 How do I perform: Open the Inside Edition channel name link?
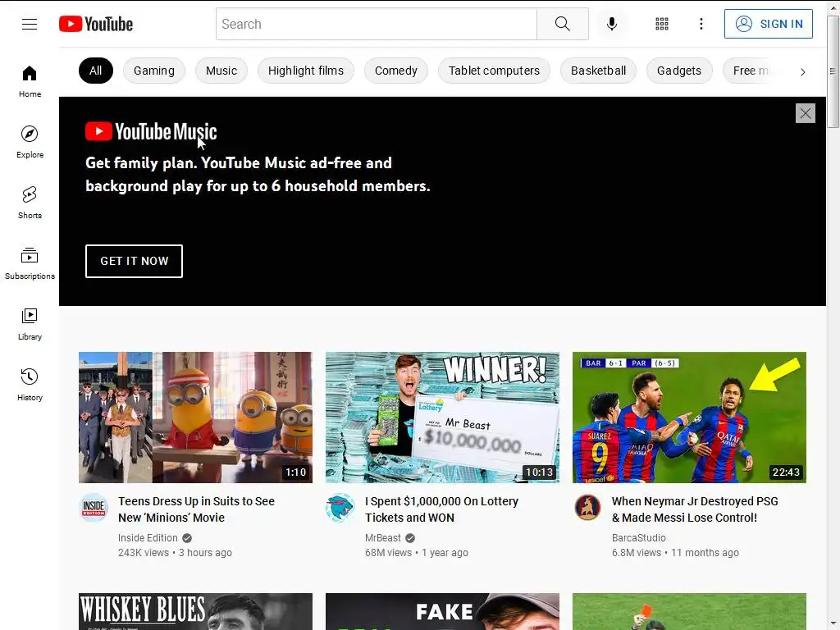point(148,538)
